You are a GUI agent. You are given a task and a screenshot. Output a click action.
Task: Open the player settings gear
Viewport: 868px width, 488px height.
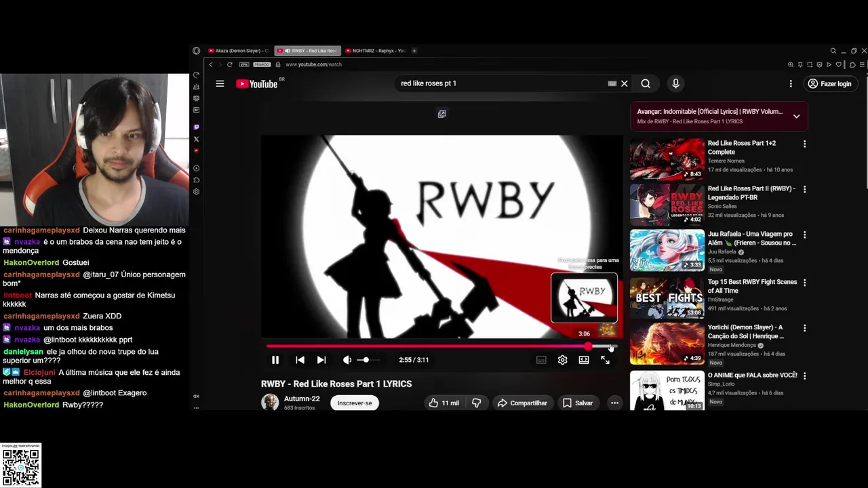(562, 360)
